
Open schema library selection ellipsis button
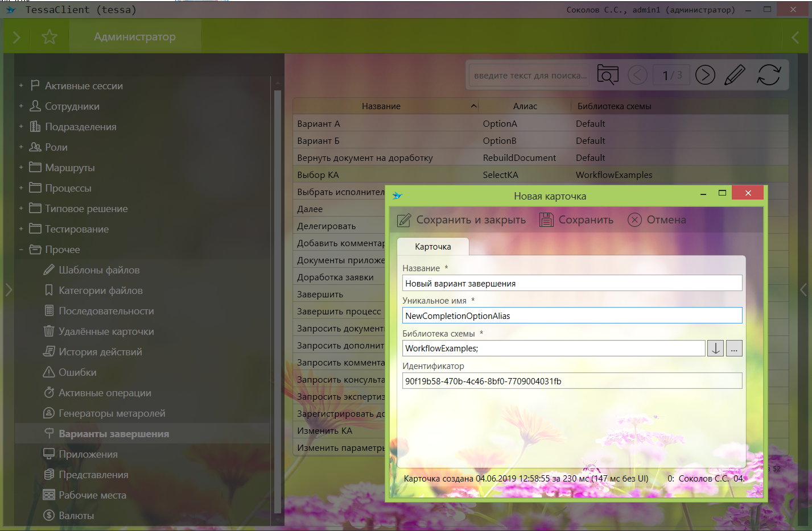tap(734, 349)
